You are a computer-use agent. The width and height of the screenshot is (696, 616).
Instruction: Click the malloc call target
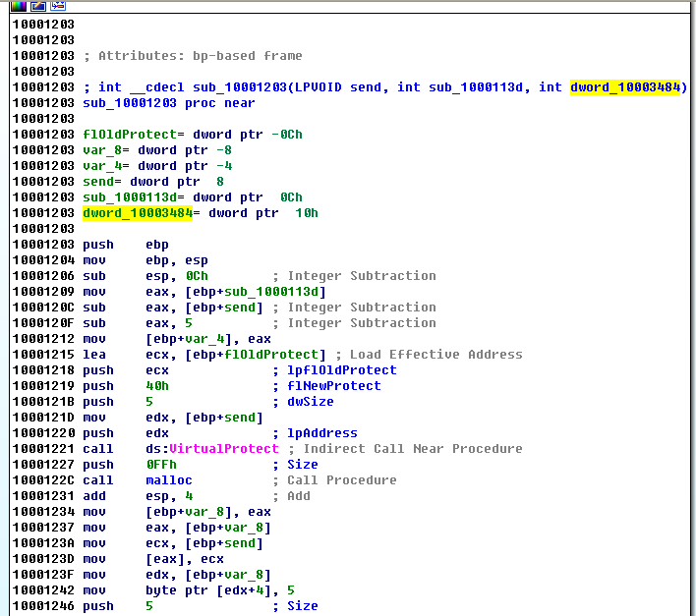[169, 480]
